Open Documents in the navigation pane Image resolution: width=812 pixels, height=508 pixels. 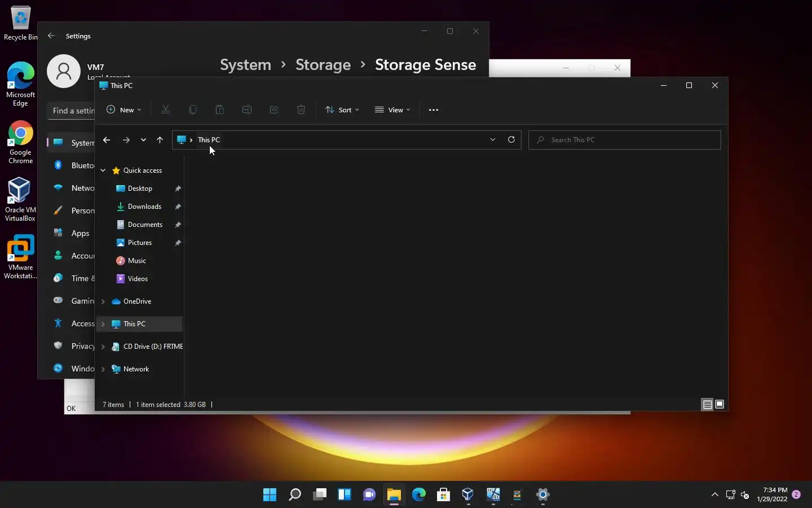[x=145, y=225]
